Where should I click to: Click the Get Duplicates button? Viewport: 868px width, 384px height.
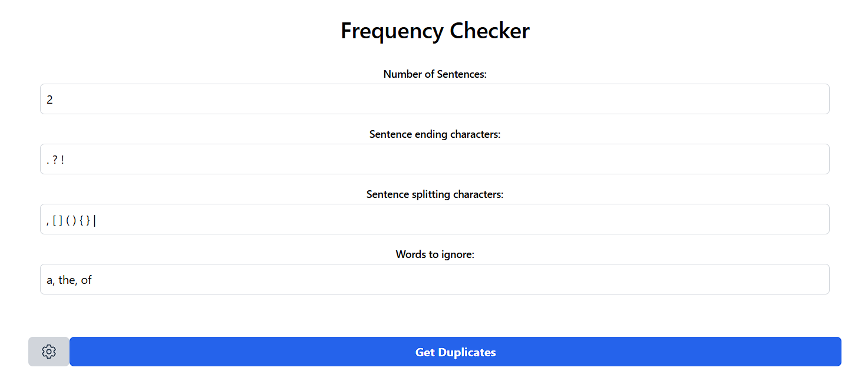click(456, 352)
